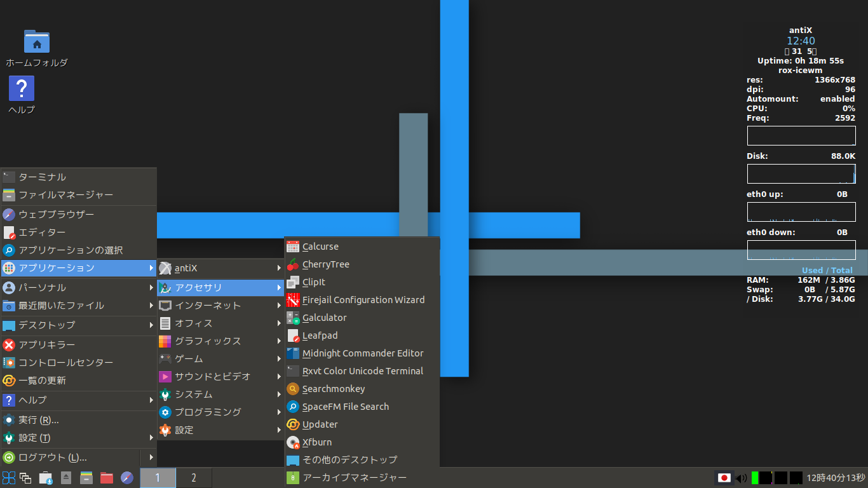
Task: Open Xfburn disc burner
Action: point(362,442)
